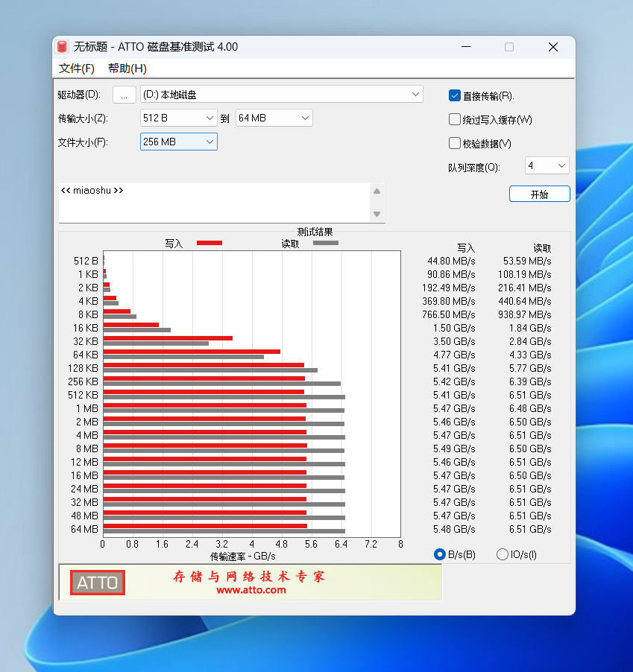Click the 8 MB write value 5.49 GB/s

454,448
